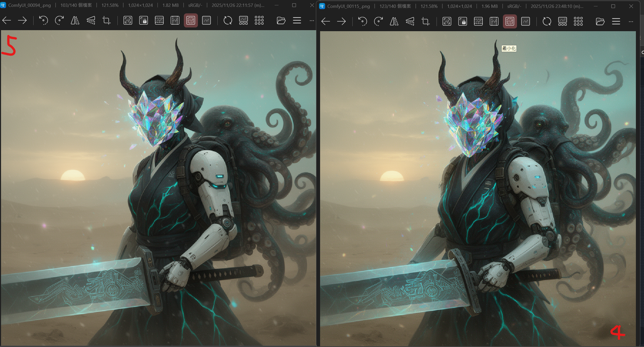This screenshot has height=347, width=644.
Task: Toggle highlighted Scale to fit in ComfyUI_00115 window
Action: (510, 22)
